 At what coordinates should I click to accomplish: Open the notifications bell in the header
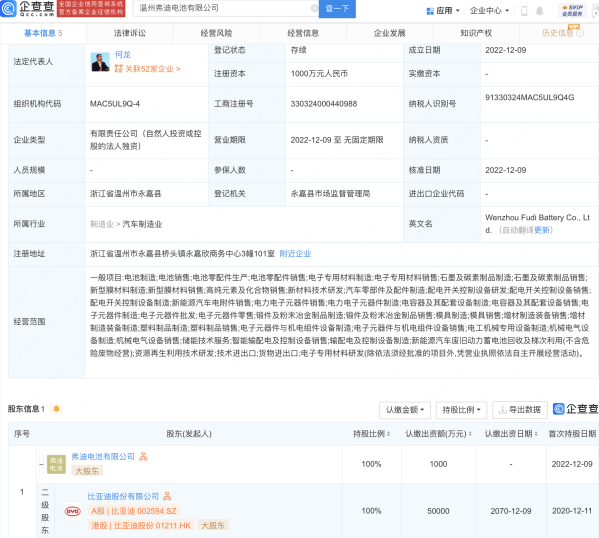(x=539, y=11)
